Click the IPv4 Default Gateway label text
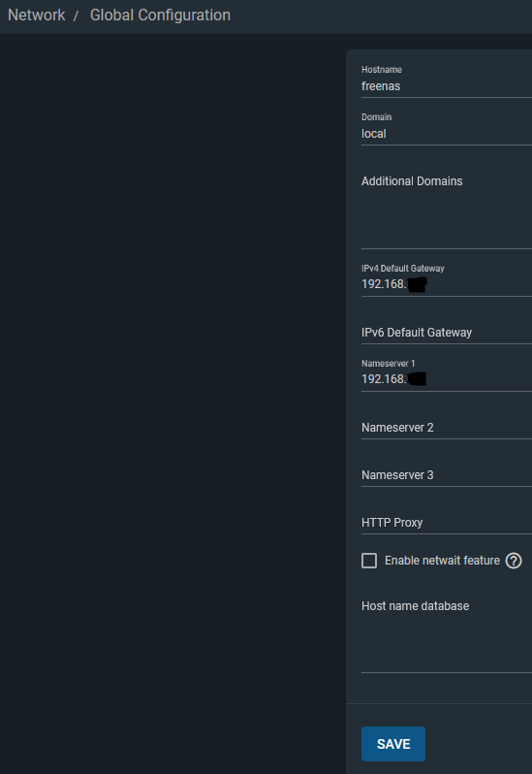This screenshot has height=774, width=532. pyautogui.click(x=403, y=269)
